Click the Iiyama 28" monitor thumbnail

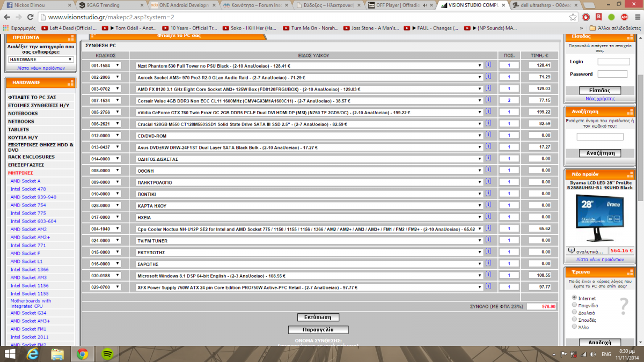point(599,218)
